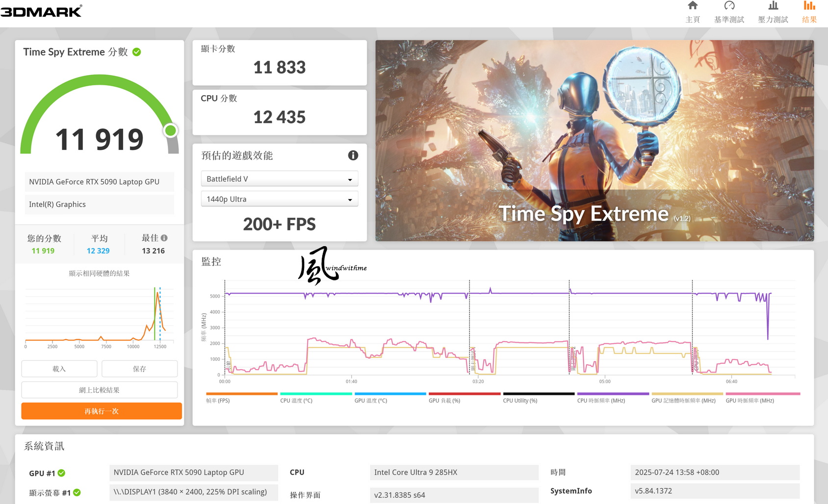
Task: Click the estimated game performance info icon
Action: (x=353, y=155)
